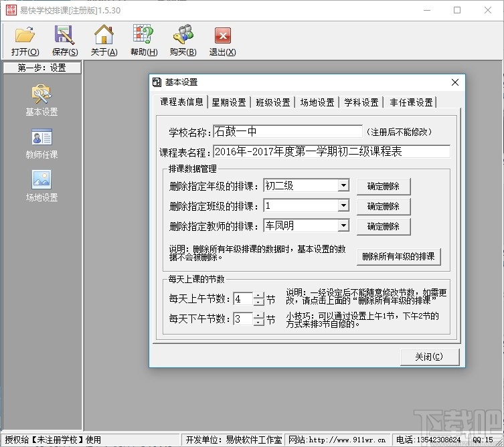
Task: Click 删除所有年级的排课 button
Action: (x=398, y=256)
